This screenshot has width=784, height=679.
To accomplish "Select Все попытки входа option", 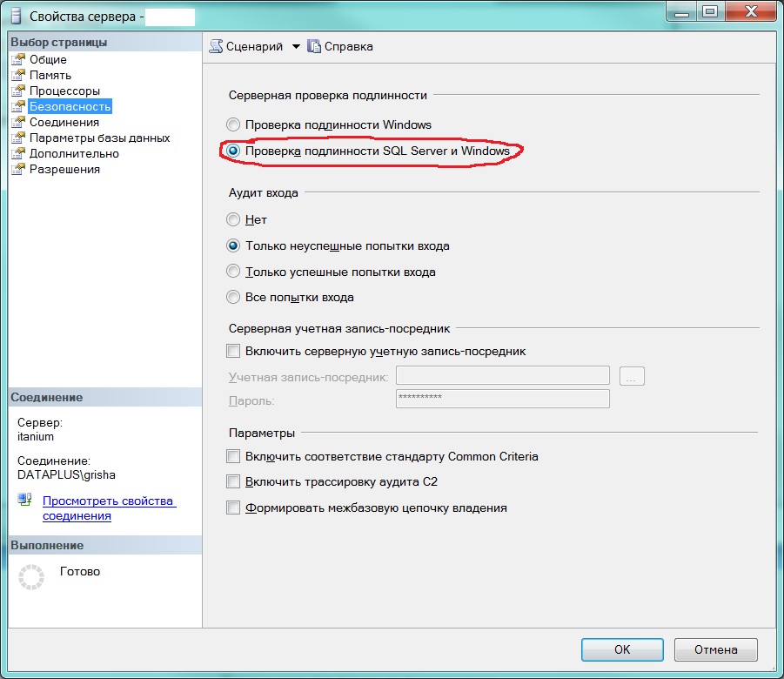I will pos(233,297).
